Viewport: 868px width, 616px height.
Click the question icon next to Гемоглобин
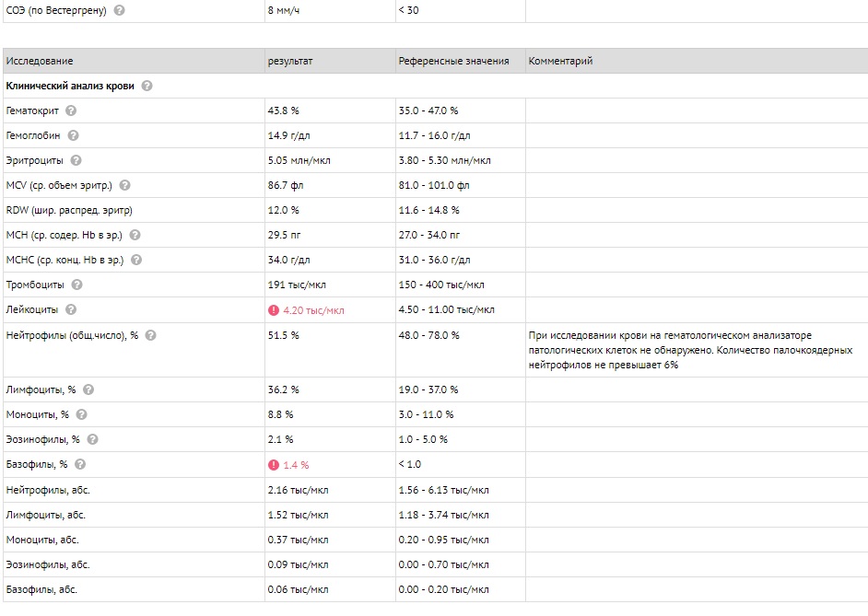75,135
